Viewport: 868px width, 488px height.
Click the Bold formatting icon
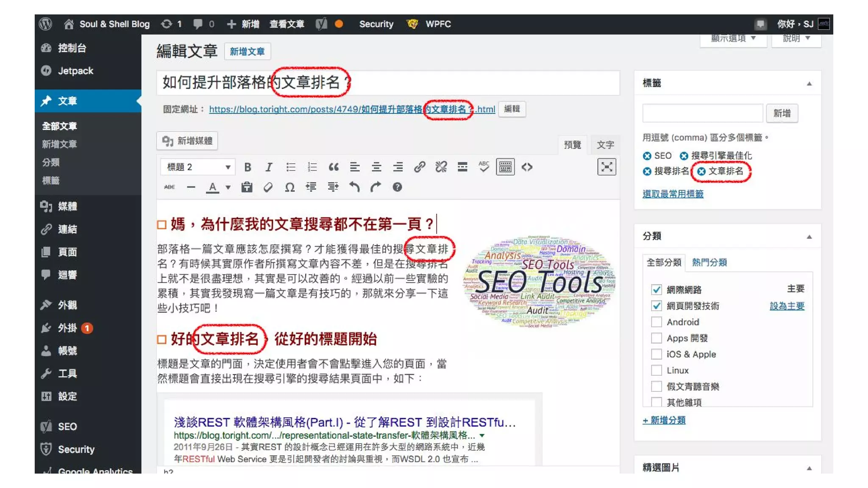248,167
